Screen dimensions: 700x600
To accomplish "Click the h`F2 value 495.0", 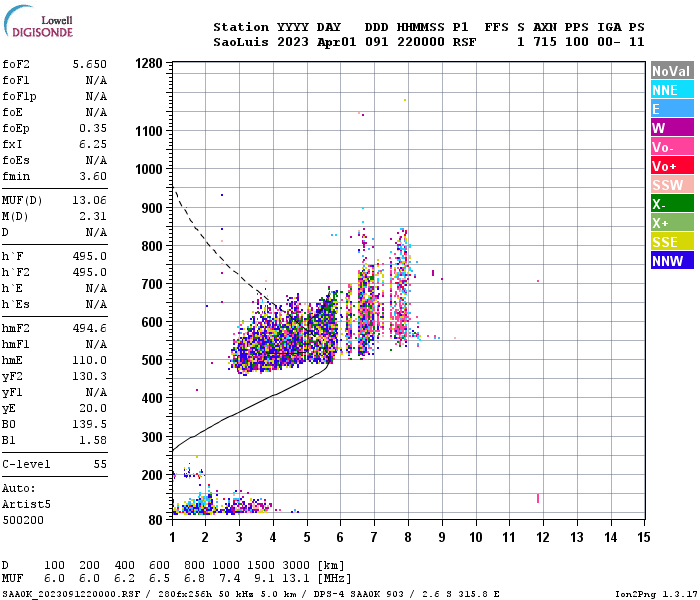I will click(90, 272).
